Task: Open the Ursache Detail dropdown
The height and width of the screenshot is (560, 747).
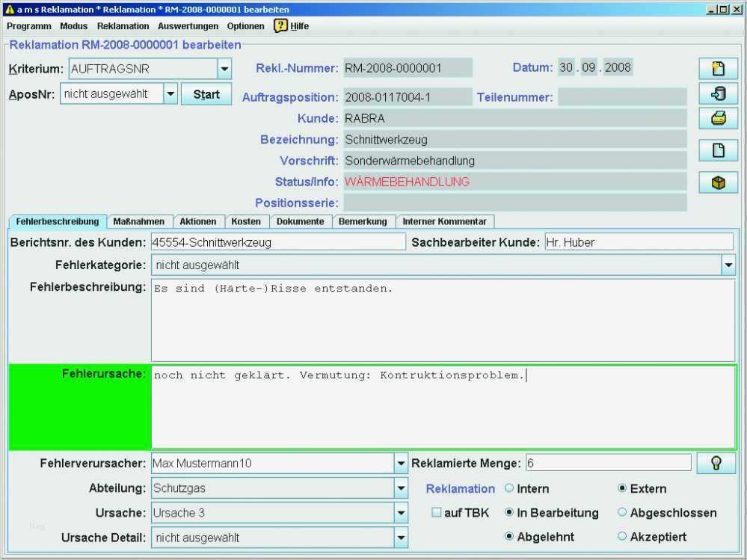Action: point(401,538)
